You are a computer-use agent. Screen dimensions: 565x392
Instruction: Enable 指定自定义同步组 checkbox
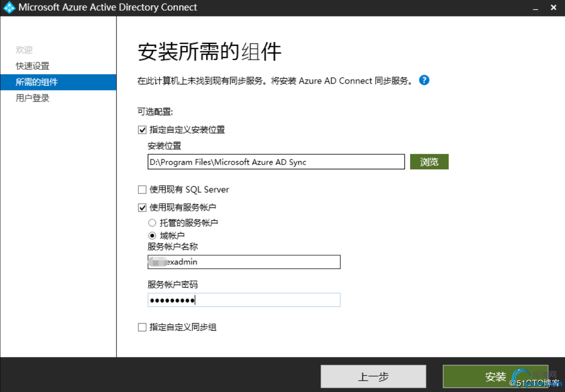(142, 327)
